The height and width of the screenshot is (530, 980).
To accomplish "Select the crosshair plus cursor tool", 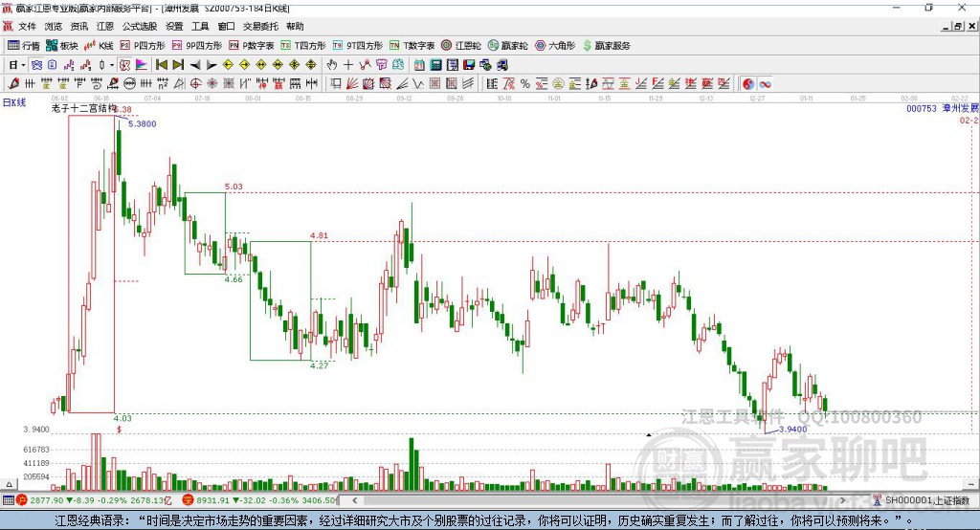I will point(348,65).
